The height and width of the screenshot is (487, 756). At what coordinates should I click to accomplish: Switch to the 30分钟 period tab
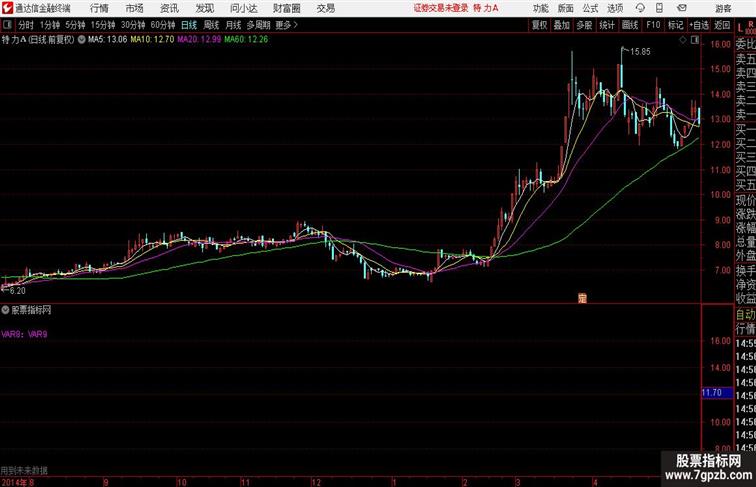[x=133, y=25]
